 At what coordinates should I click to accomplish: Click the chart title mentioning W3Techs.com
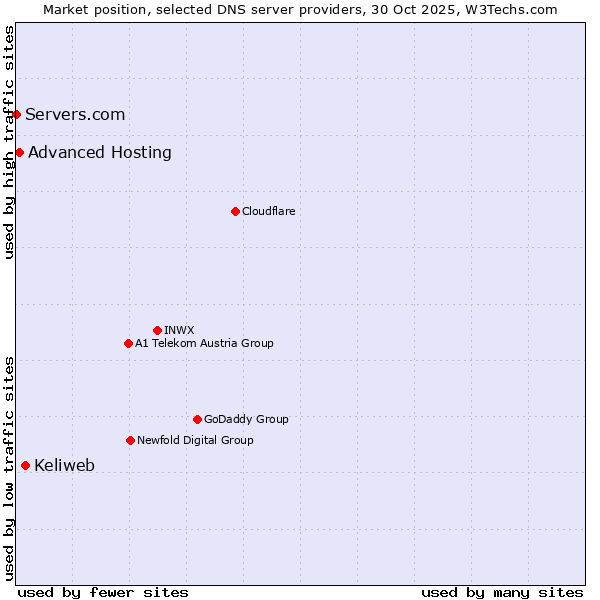click(300, 9)
